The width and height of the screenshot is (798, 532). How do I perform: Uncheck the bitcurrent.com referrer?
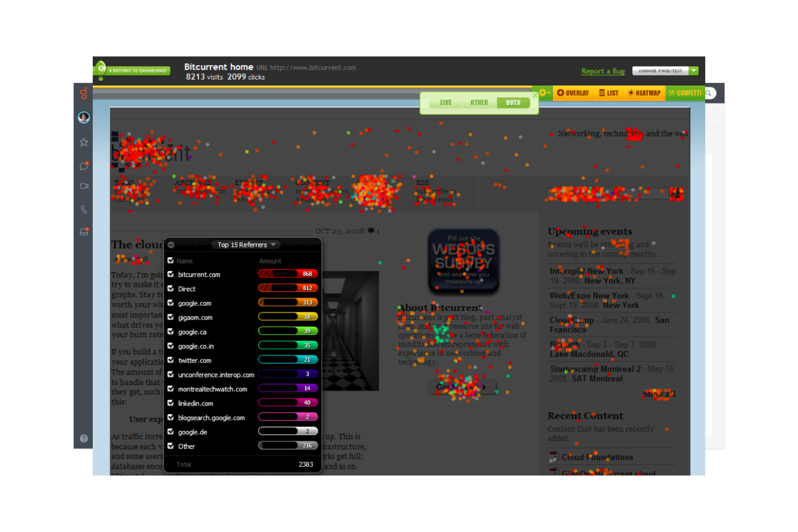(x=170, y=274)
